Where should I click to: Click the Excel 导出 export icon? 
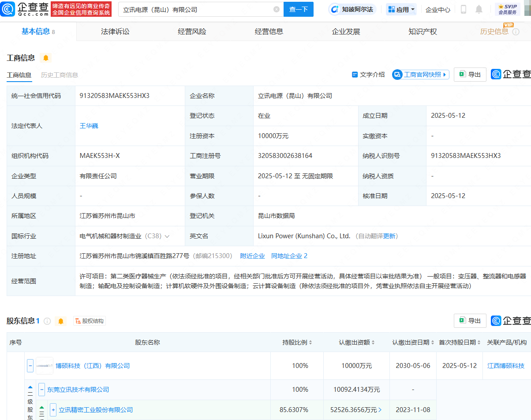(462, 74)
